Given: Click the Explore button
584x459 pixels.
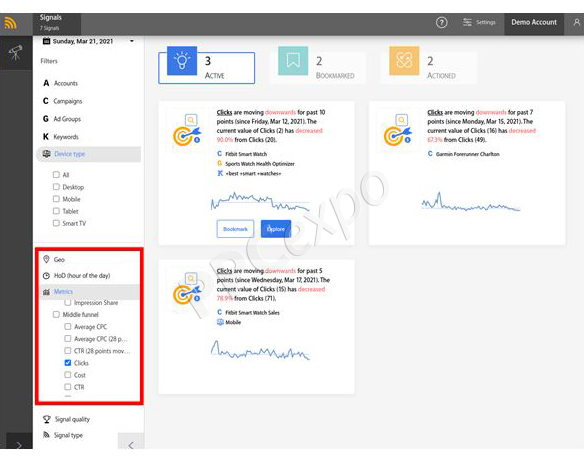Looking at the screenshot, I should point(276,229).
